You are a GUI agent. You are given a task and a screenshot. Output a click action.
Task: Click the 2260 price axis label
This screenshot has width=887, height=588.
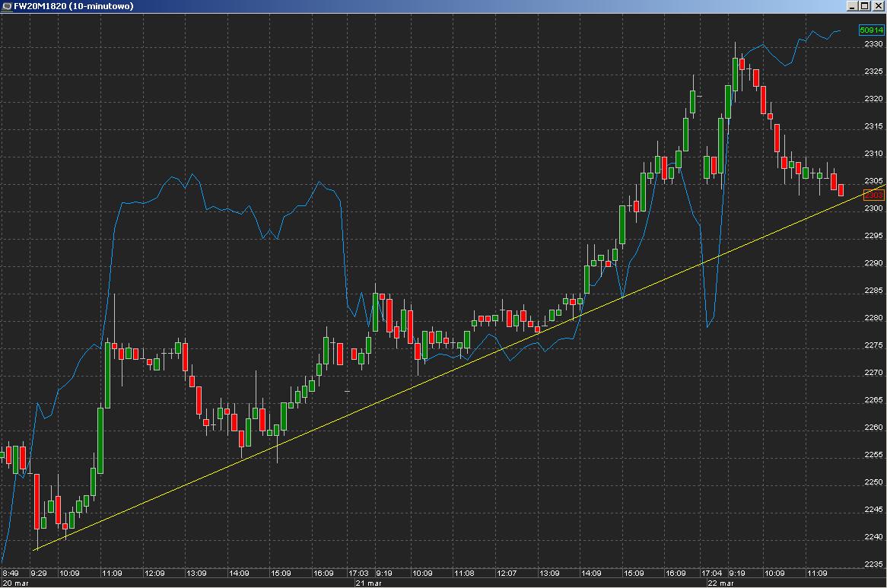coord(873,427)
